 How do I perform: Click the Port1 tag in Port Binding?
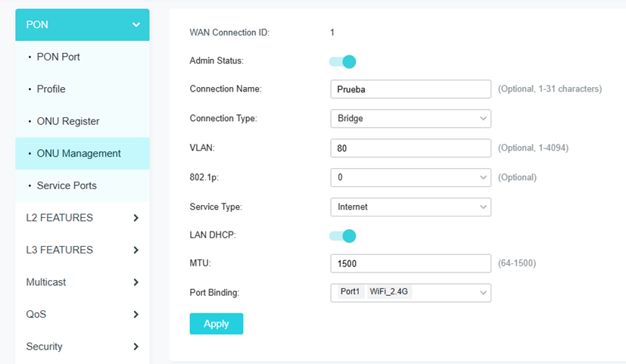tap(350, 292)
